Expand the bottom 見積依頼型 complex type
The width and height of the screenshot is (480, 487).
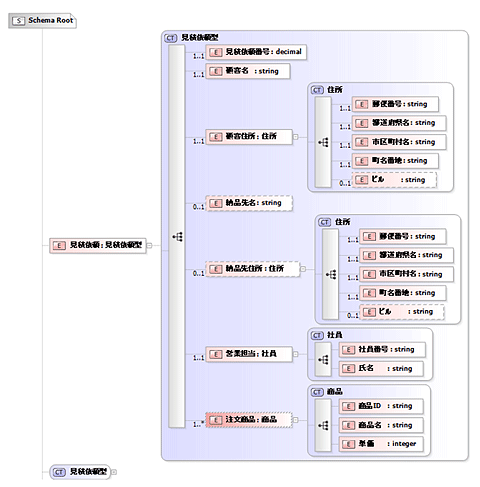pyautogui.click(x=114, y=472)
